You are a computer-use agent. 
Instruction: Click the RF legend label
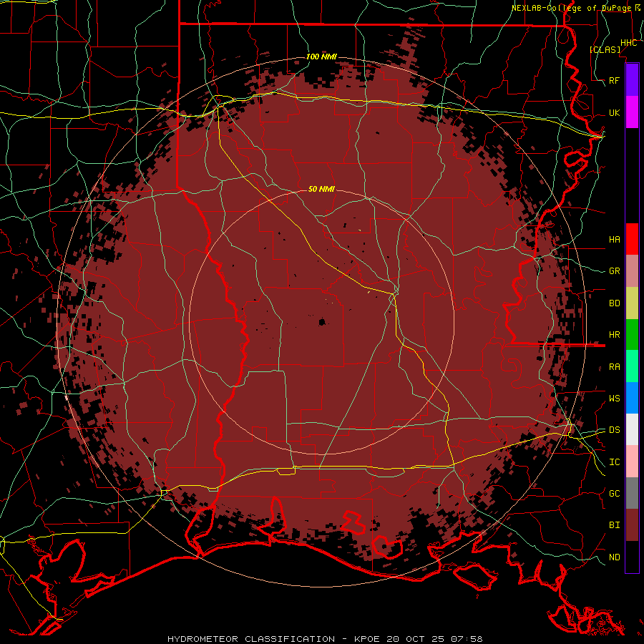click(x=614, y=80)
